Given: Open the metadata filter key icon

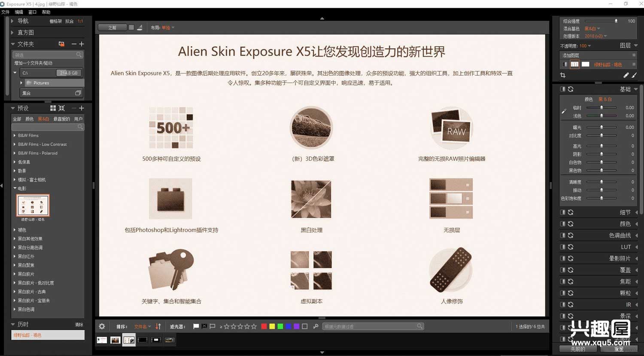Looking at the screenshot, I should coord(316,326).
